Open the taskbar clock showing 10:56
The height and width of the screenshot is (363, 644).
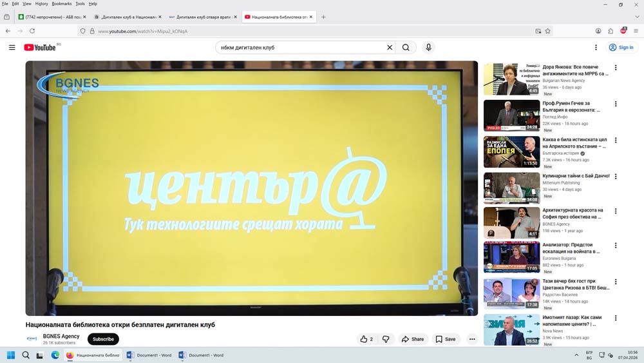point(628,355)
